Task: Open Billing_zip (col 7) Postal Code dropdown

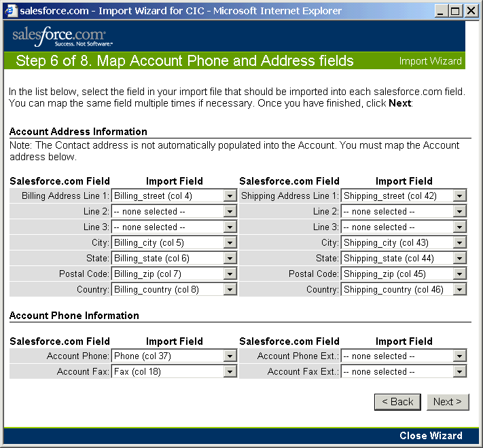Action: 174,274
